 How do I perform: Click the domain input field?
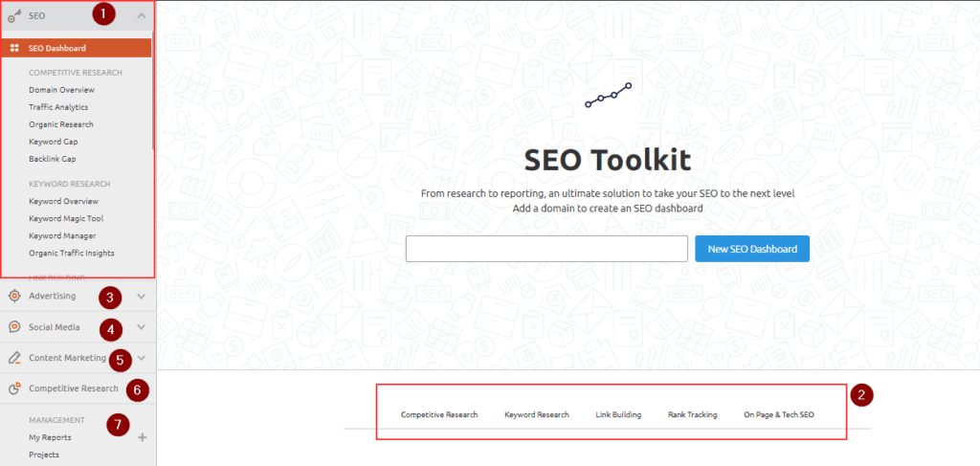tap(546, 249)
